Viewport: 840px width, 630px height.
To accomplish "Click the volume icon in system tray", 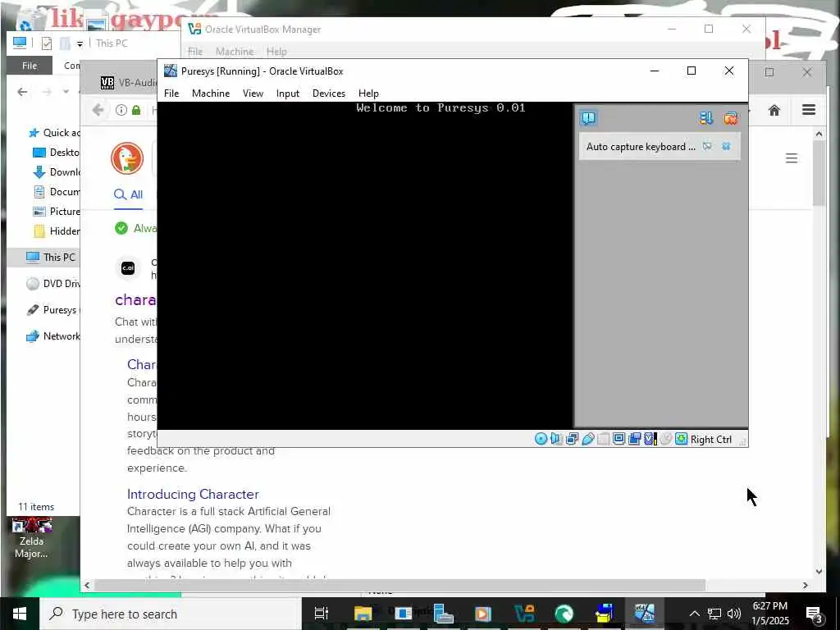I will 734,614.
